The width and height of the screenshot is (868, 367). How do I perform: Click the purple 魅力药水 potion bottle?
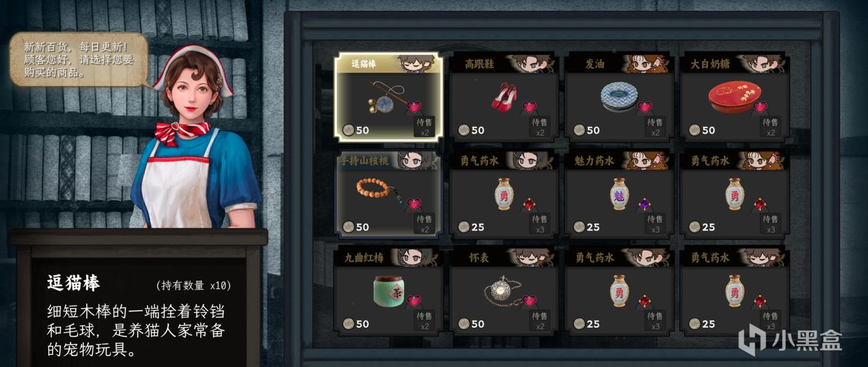point(618,193)
